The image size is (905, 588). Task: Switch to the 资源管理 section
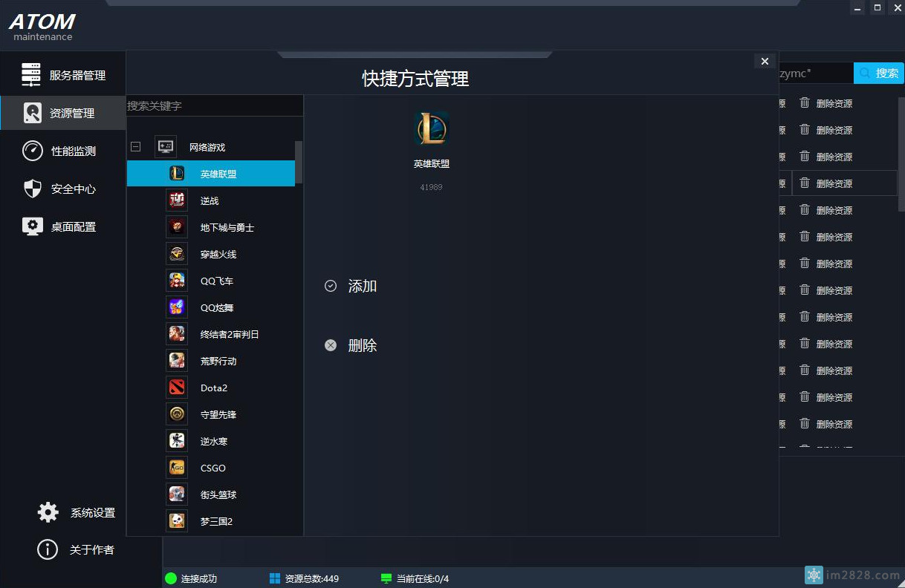point(63,112)
